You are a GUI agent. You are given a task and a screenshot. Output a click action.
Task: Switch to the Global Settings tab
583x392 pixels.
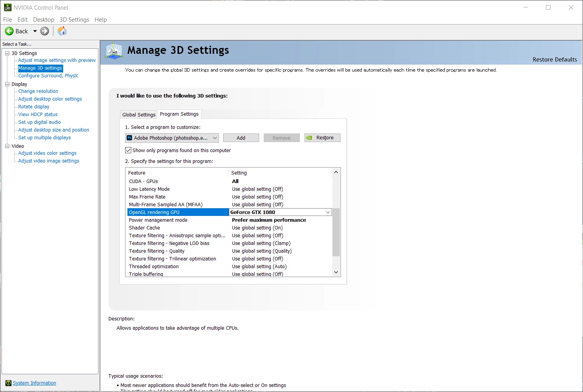pos(139,115)
